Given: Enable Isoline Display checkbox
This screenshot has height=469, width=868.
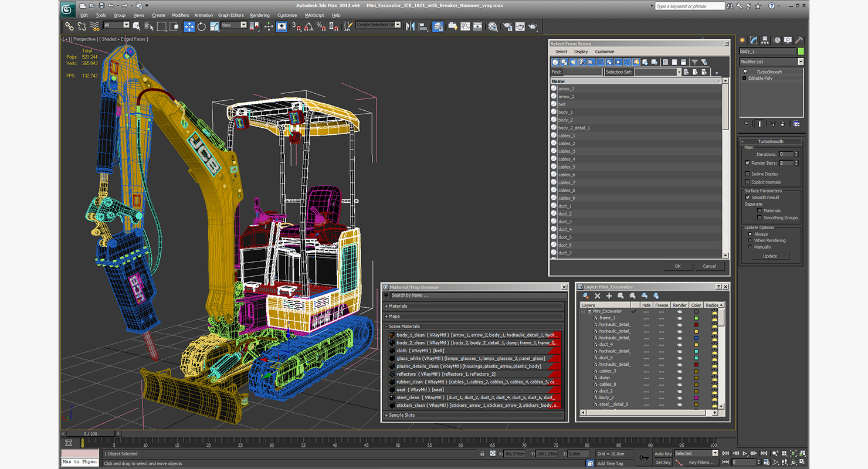Looking at the screenshot, I should point(747,174).
